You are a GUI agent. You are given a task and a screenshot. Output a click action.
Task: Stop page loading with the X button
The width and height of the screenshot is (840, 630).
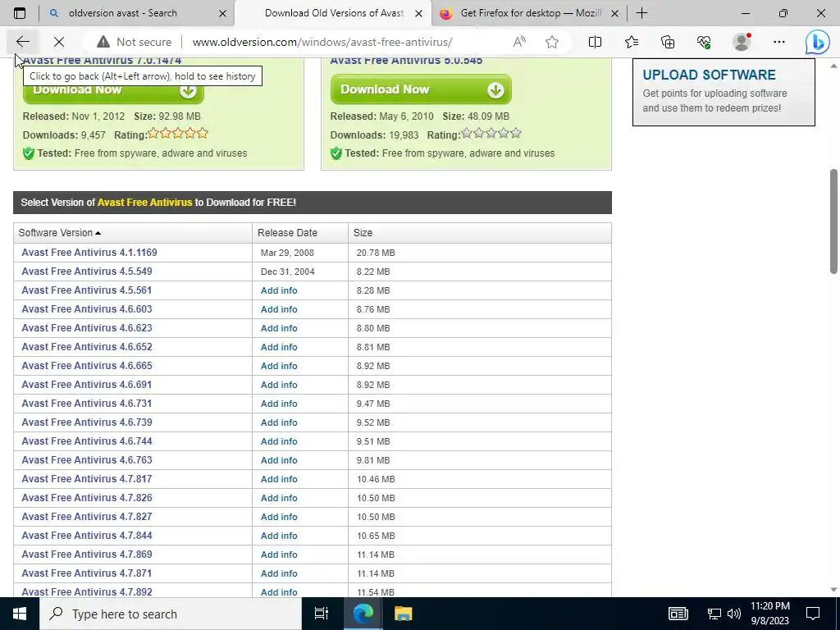pyautogui.click(x=59, y=42)
